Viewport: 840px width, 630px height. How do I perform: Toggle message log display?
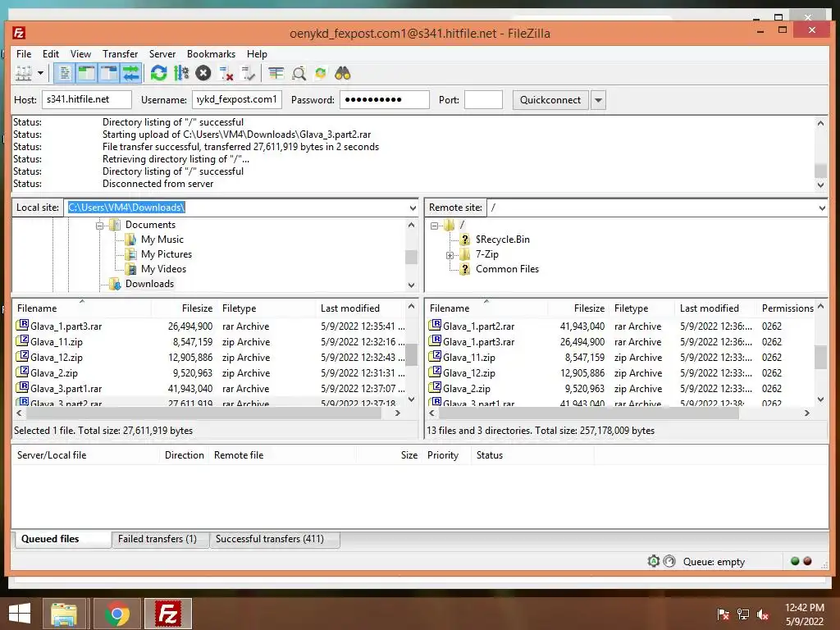[64, 73]
